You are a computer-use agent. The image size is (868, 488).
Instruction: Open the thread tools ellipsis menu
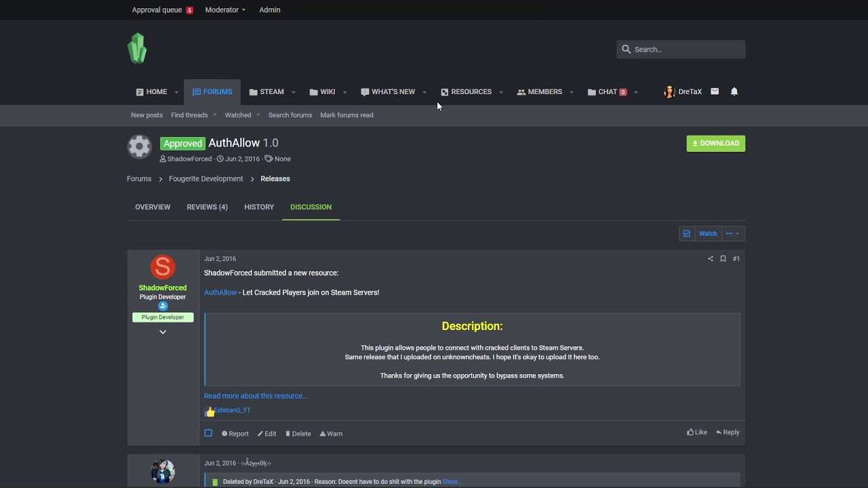[x=732, y=234]
